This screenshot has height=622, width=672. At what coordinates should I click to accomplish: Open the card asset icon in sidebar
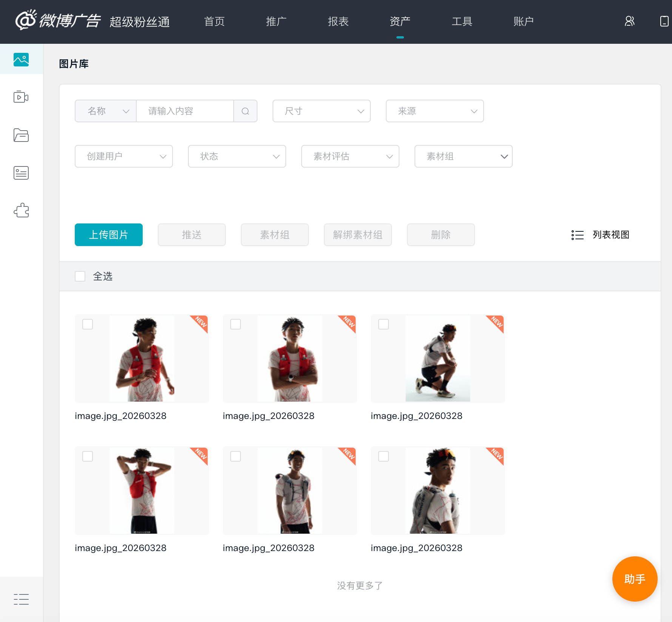pos(21,173)
